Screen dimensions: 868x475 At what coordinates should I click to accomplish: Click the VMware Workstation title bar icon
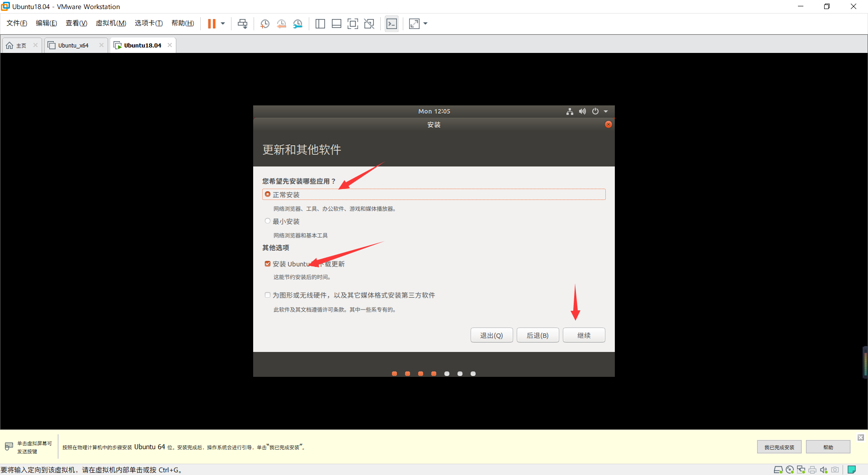[x=5, y=6]
